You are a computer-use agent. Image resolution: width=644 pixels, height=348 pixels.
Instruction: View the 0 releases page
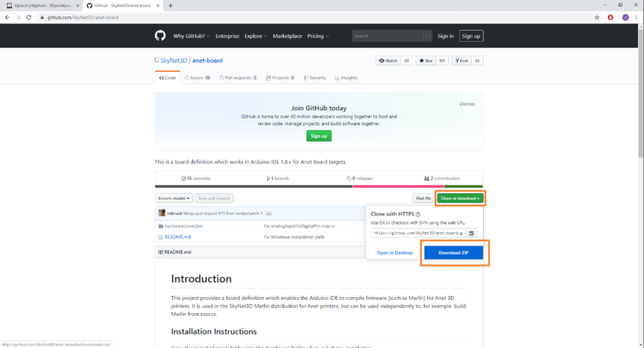[x=360, y=179]
